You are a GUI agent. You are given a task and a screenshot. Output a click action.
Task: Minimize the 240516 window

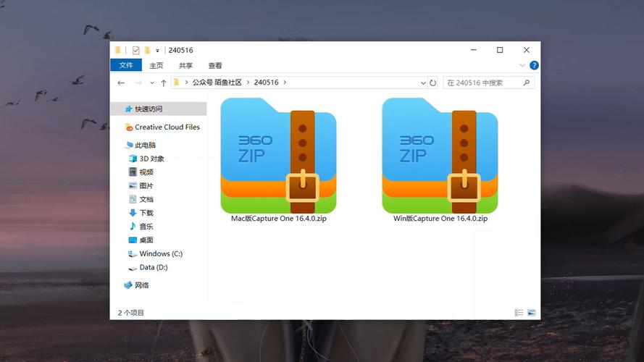click(474, 50)
